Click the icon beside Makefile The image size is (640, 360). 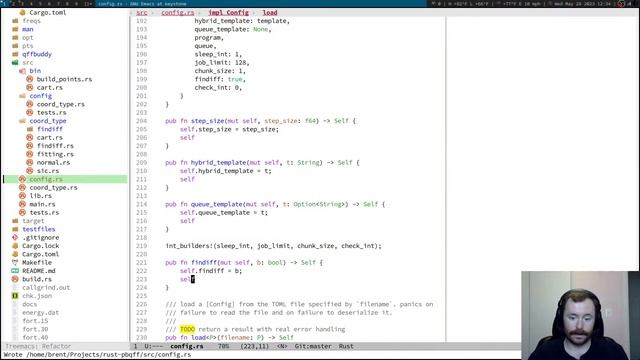tap(15, 262)
